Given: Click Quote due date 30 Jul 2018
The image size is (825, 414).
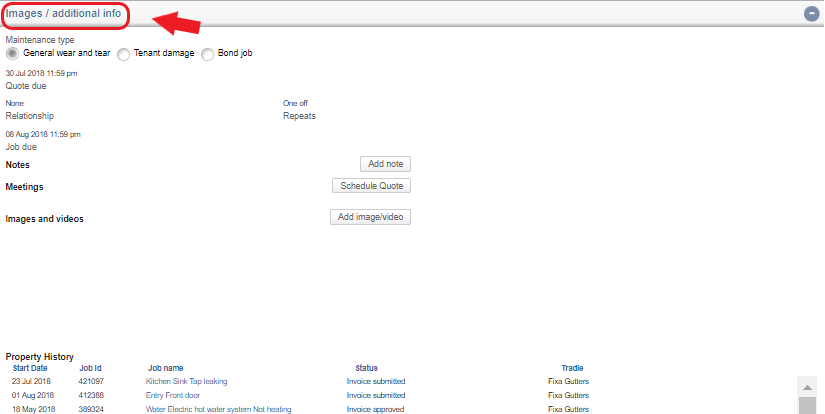Looking at the screenshot, I should (42, 73).
